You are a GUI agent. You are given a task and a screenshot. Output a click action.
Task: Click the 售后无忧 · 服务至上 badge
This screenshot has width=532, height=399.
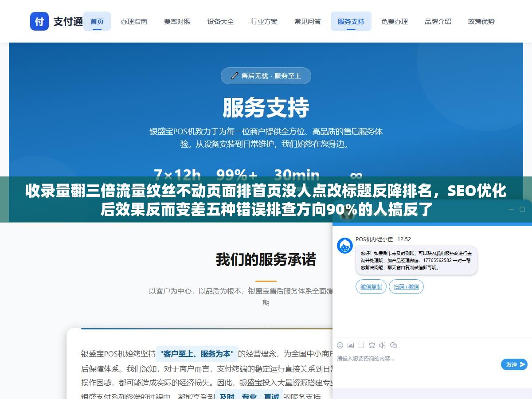pyautogui.click(x=266, y=76)
